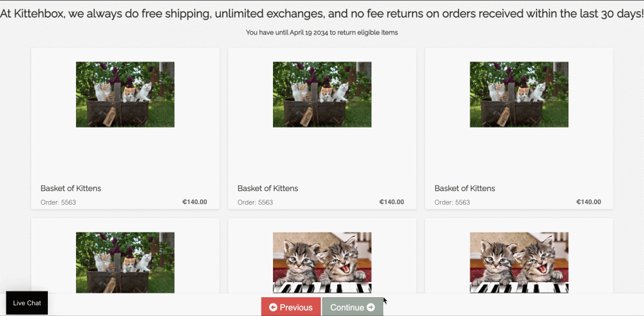Click the middle card's Basket of Kittens title
Image resolution: width=644 pixels, height=316 pixels.
[x=268, y=188]
